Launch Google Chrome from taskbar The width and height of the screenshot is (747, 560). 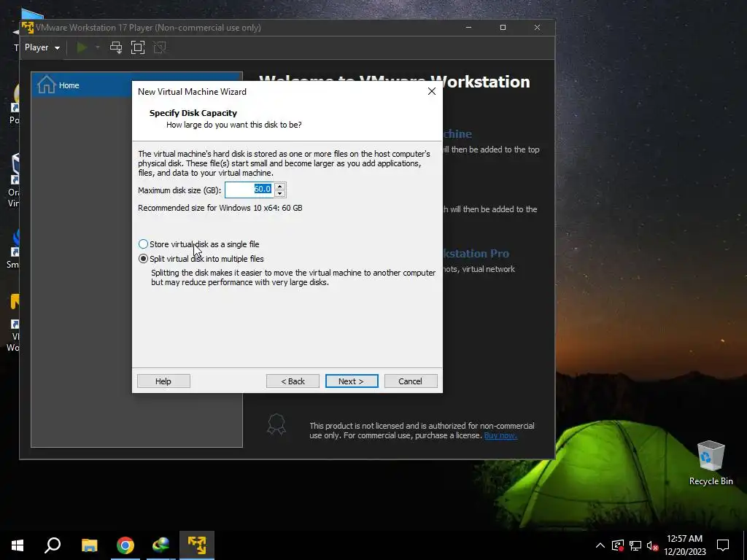[125, 545]
